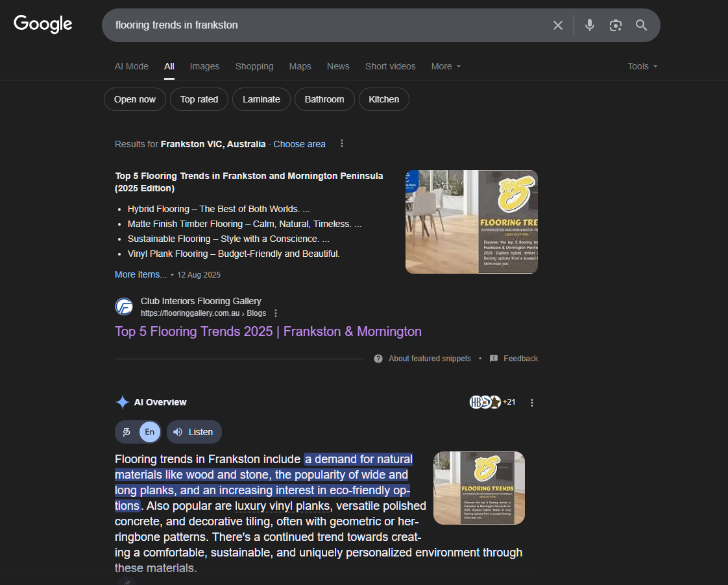This screenshot has width=728, height=585.
Task: Apply the Top rated filter chip
Action: 199,99
